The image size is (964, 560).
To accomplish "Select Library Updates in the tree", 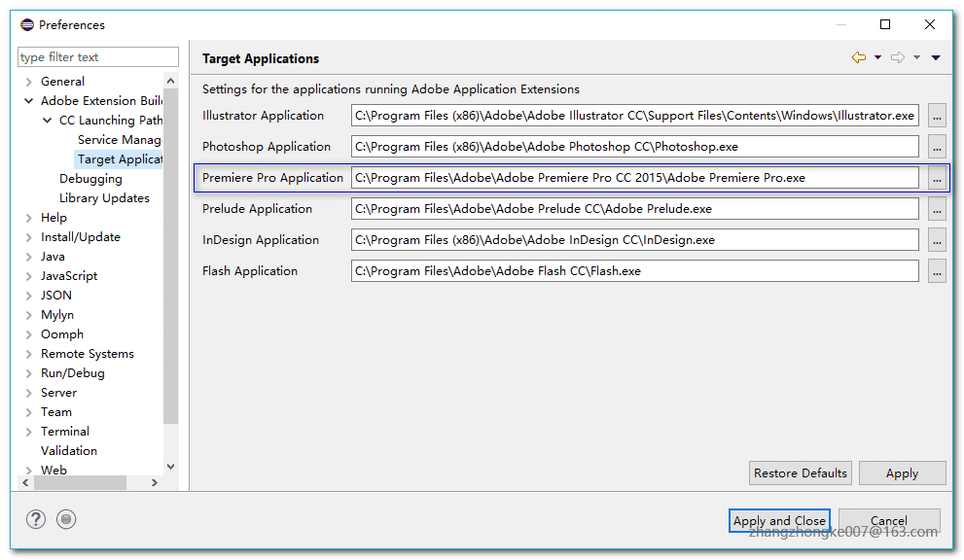I will click(104, 198).
